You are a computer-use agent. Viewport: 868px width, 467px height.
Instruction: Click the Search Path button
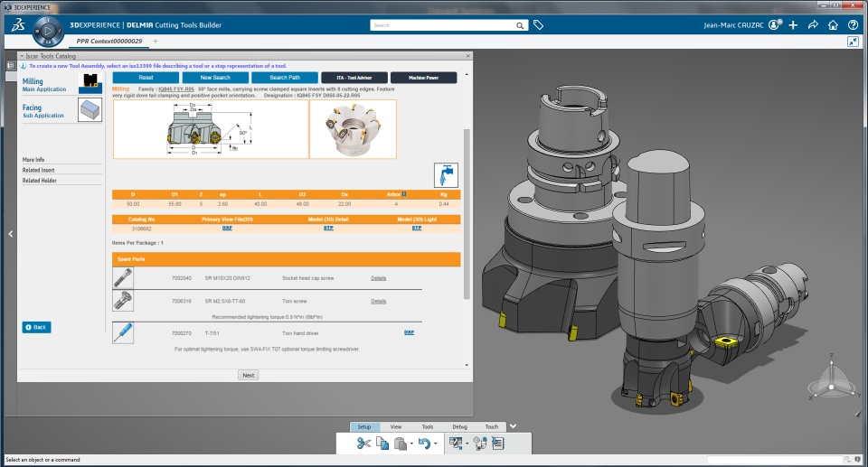pyautogui.click(x=285, y=78)
